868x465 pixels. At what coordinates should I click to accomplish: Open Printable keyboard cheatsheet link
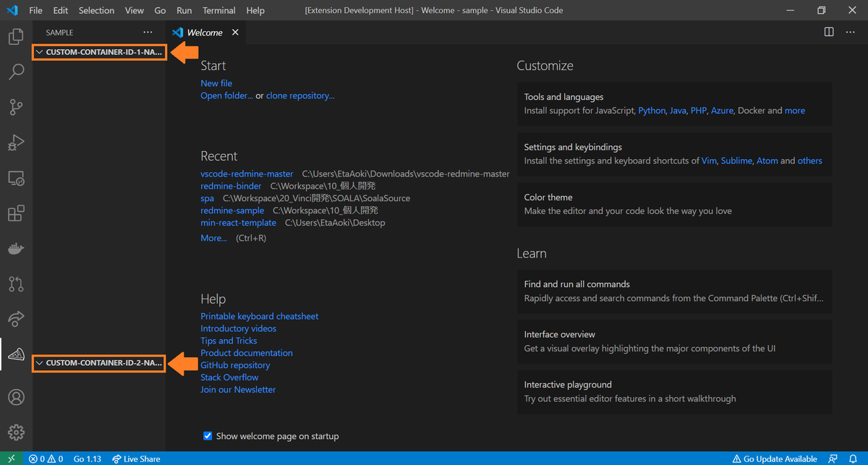coord(259,316)
